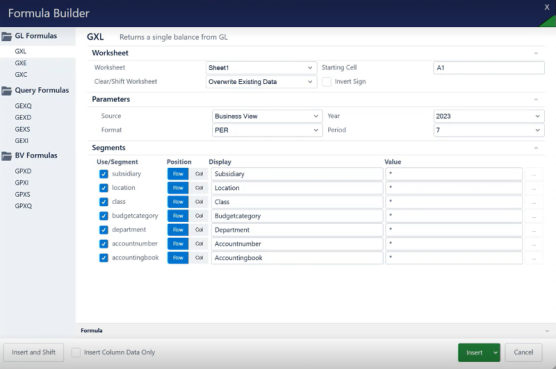
Task: Open the Year dropdown showing 2023
Action: 489,116
